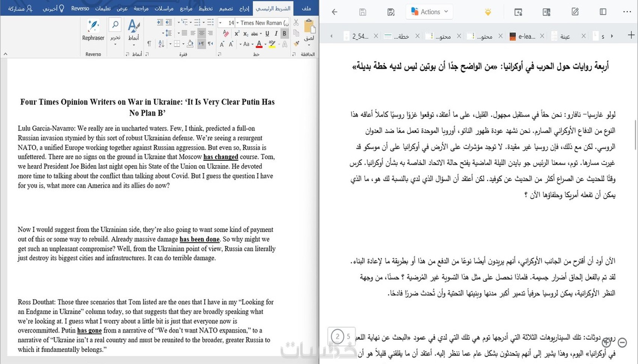638x364 pixels.
Task: Open the Reverso Rephraser tool
Action: point(93,29)
